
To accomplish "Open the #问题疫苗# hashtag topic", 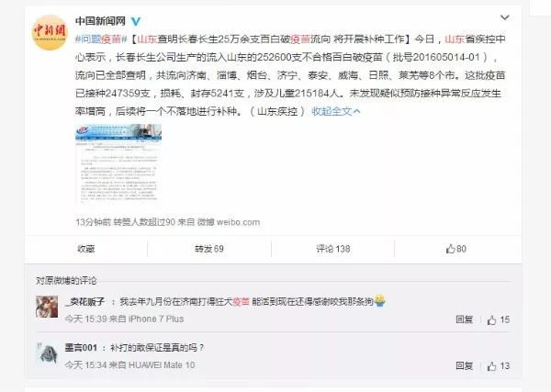I will 101,39.
